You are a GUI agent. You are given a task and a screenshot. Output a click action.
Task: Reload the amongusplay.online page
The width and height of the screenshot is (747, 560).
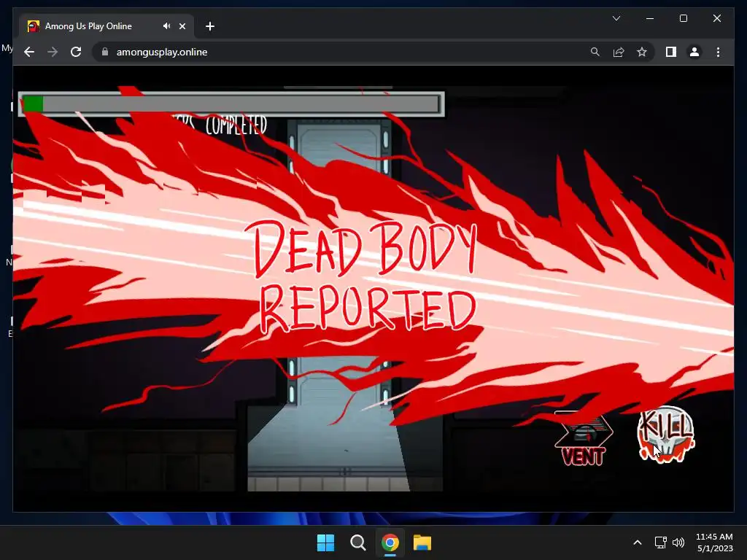click(76, 52)
